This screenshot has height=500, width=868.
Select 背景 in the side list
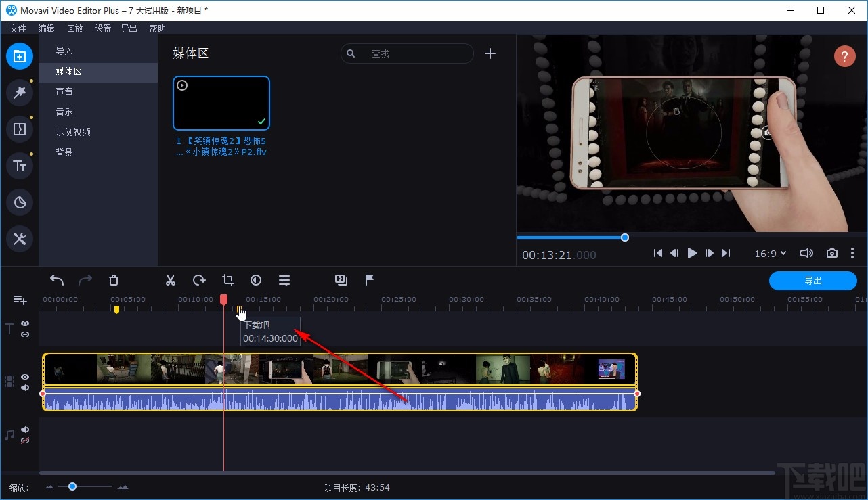click(98, 152)
